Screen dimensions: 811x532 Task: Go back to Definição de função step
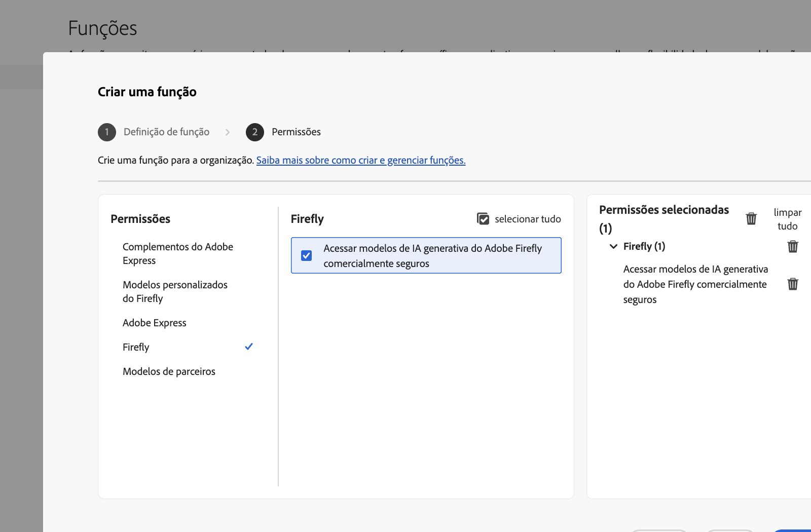point(167,132)
